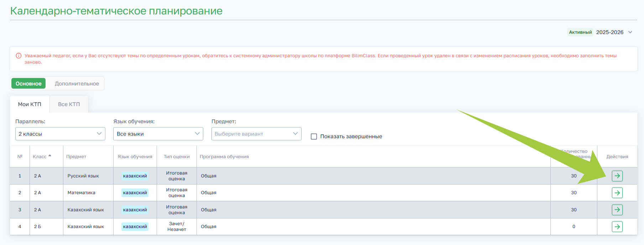Image resolution: width=644 pixels, height=245 pixels.
Task: Open the 2 Б Казахский язык arrow action
Action: tap(617, 226)
